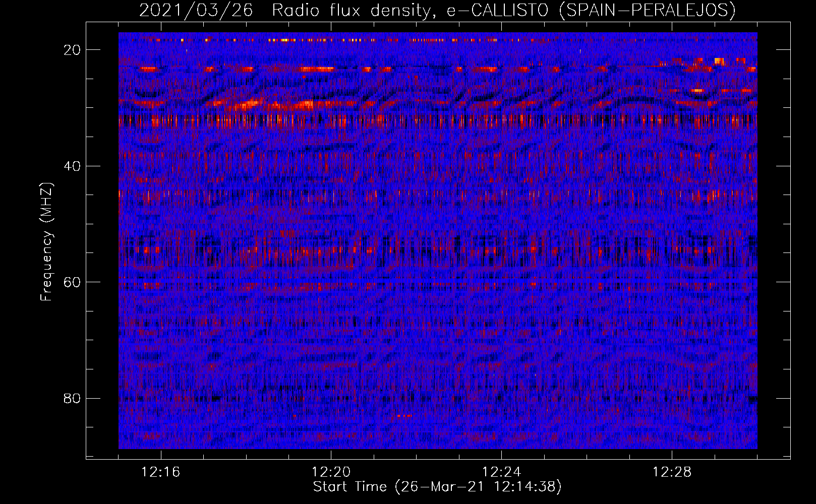Image resolution: width=816 pixels, height=504 pixels.
Task: Click the 20 frequency tick label
Action: pyautogui.click(x=72, y=50)
